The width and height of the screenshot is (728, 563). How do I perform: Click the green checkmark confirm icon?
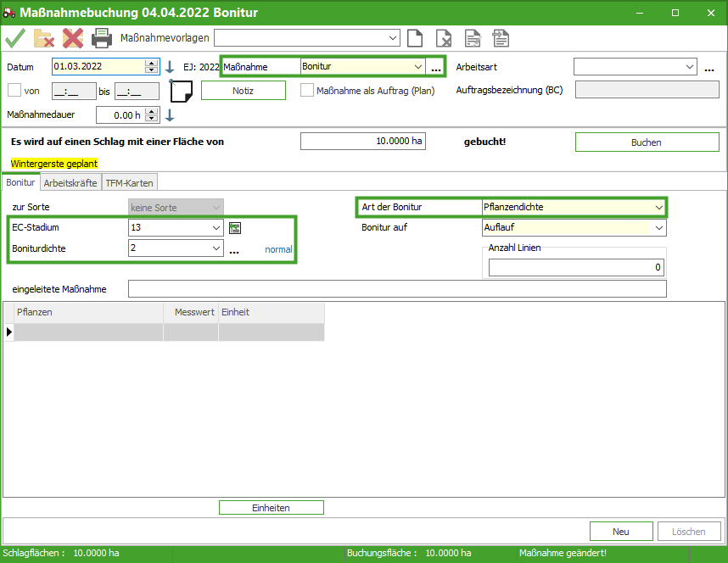coord(15,38)
